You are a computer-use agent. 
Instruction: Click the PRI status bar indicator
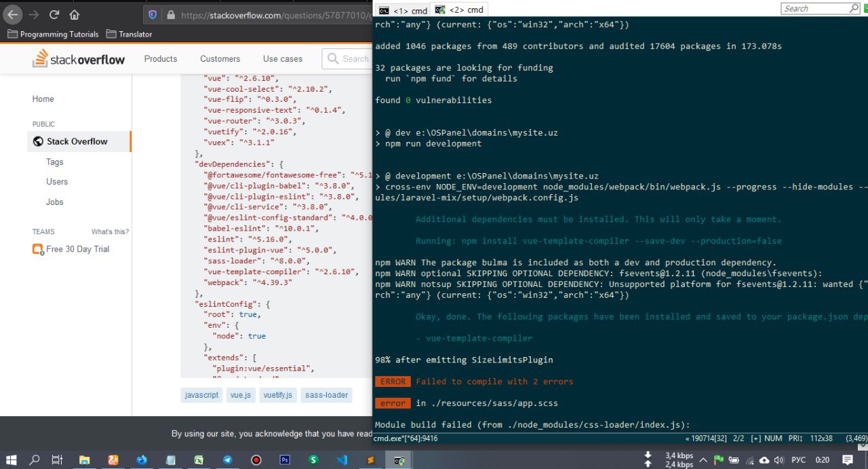(x=795, y=439)
